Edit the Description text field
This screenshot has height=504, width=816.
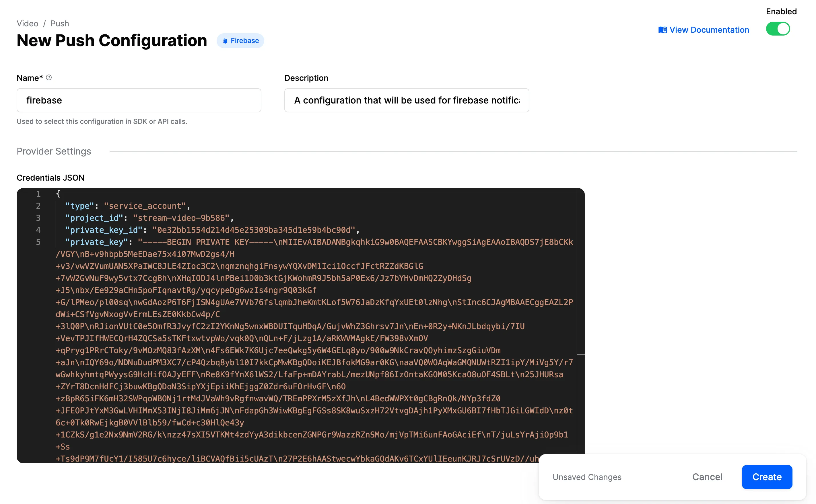coord(406,100)
